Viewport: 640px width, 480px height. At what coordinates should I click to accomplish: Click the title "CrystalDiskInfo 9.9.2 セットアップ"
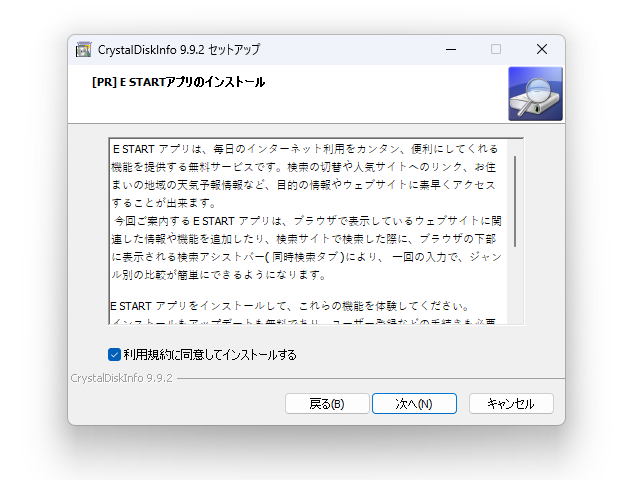[x=179, y=49]
